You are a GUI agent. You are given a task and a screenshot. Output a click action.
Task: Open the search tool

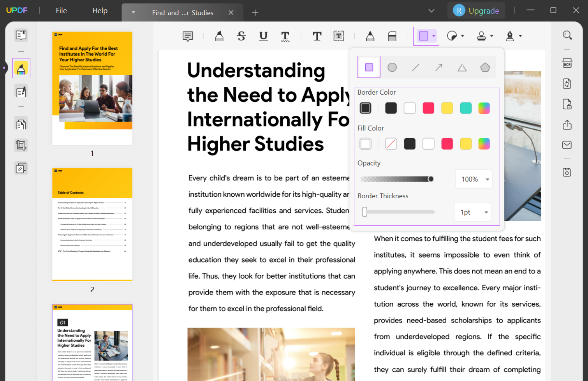pyautogui.click(x=567, y=35)
